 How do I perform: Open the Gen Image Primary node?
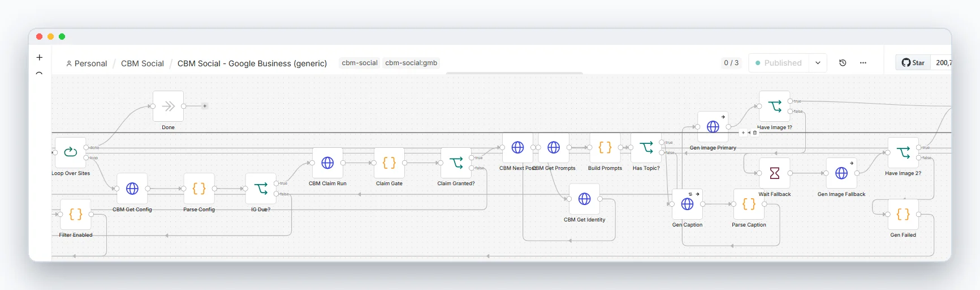point(713,127)
